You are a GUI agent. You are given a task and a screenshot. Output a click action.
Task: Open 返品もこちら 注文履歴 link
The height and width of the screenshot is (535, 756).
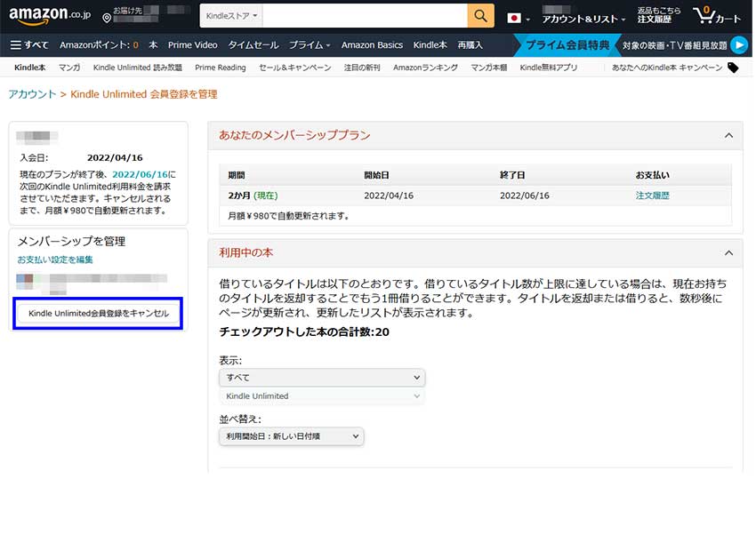tap(658, 15)
